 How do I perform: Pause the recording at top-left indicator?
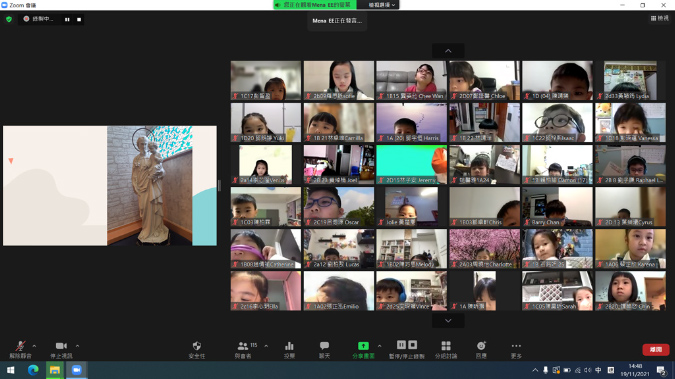tap(67, 19)
